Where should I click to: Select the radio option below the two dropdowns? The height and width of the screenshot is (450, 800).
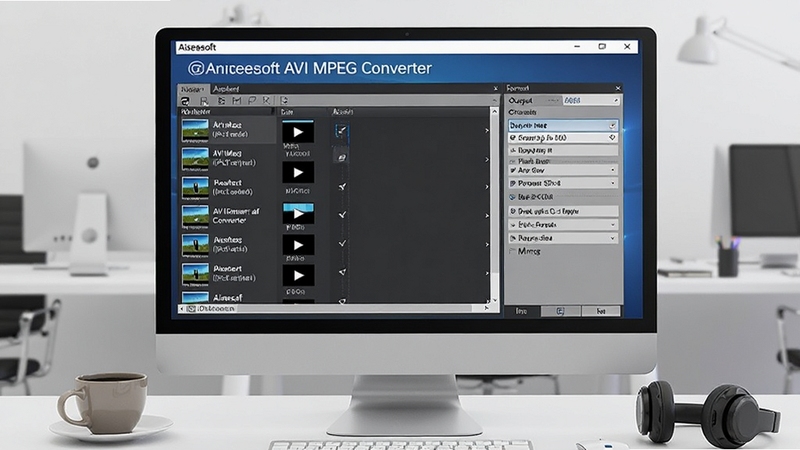coord(512,197)
